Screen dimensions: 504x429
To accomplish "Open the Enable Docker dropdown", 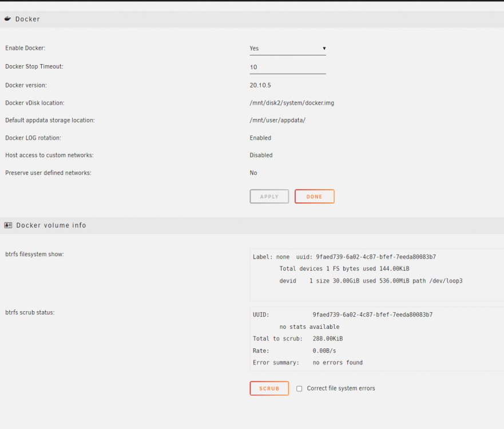I will (288, 48).
